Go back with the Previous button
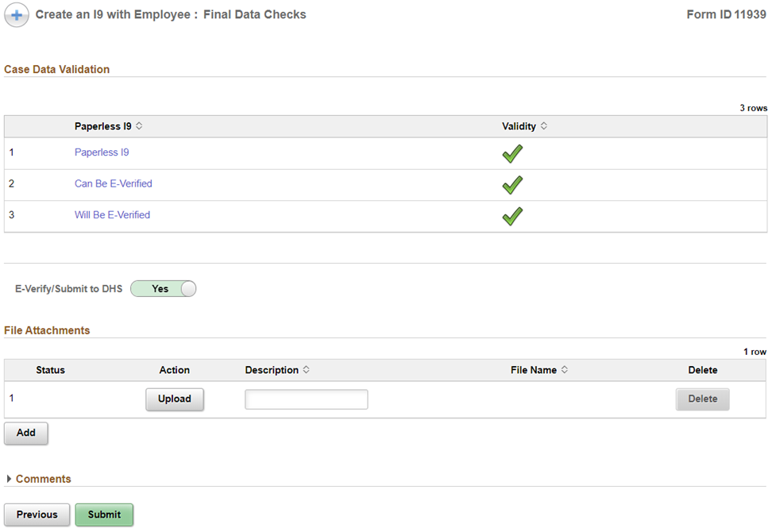 [x=37, y=515]
